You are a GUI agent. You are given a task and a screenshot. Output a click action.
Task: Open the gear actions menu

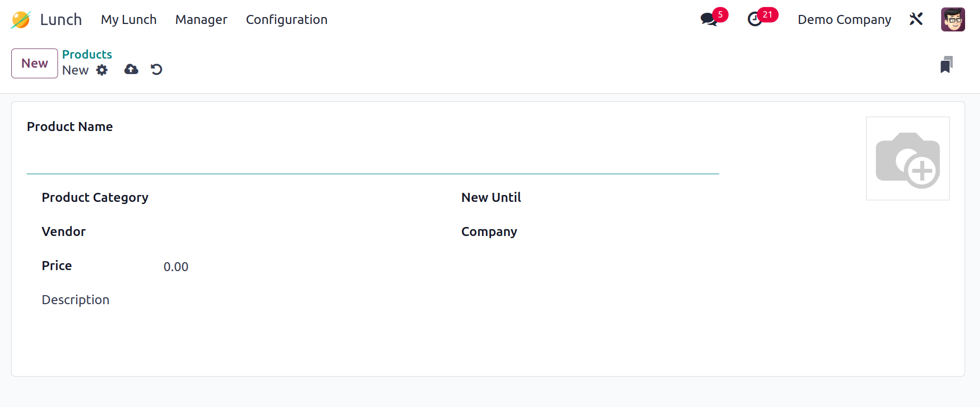coord(102,70)
